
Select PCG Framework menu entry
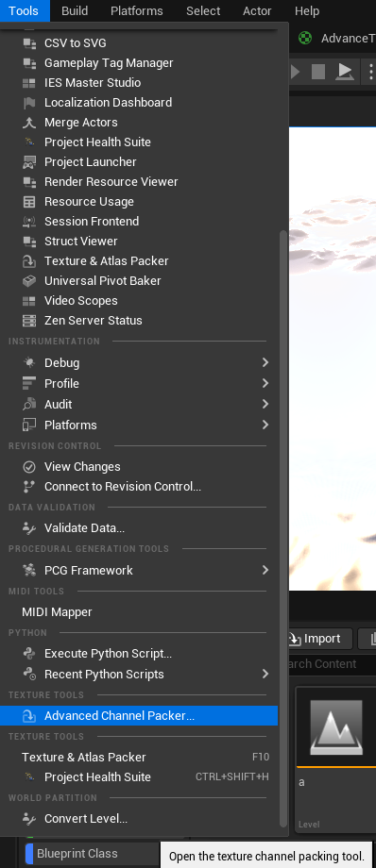[x=139, y=570]
